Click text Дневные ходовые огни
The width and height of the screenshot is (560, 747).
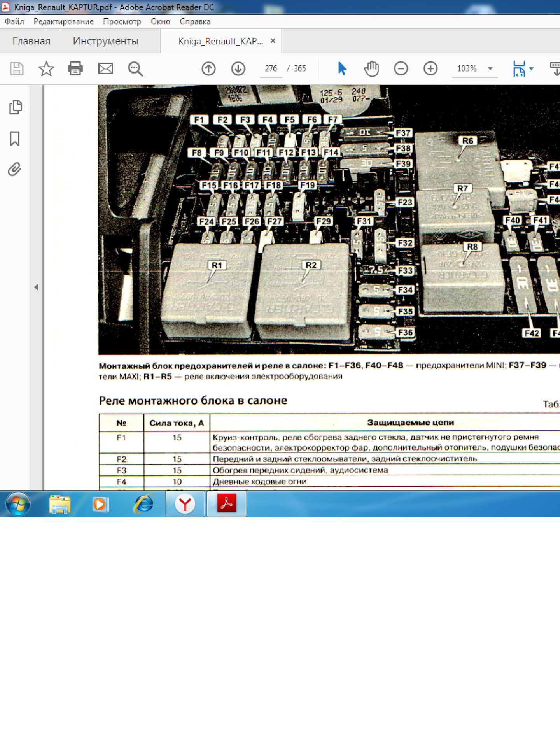[x=260, y=482]
